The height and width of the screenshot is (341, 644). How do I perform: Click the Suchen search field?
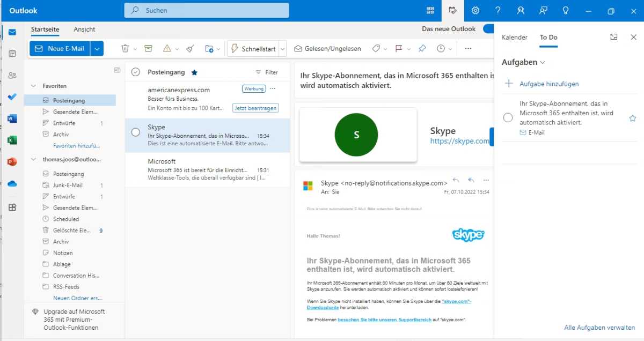(207, 10)
